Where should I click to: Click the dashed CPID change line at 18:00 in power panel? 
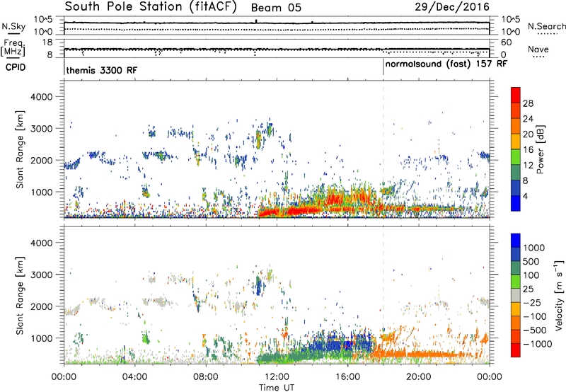[x=383, y=148]
